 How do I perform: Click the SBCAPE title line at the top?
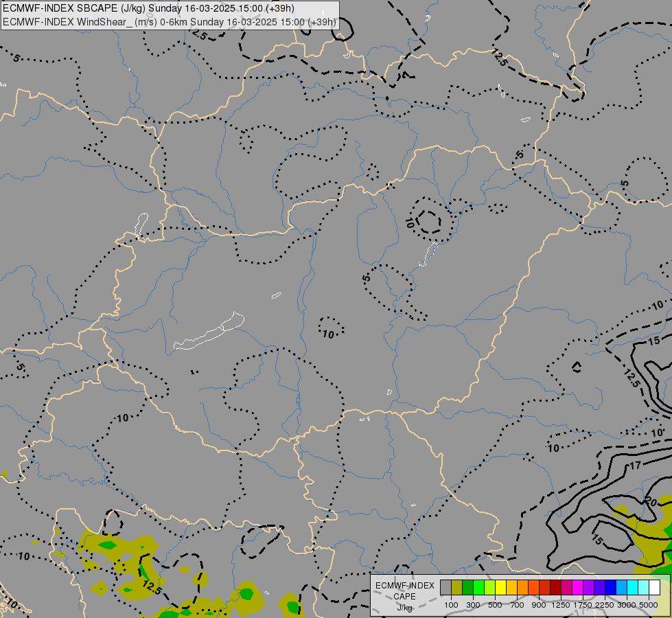149,8
